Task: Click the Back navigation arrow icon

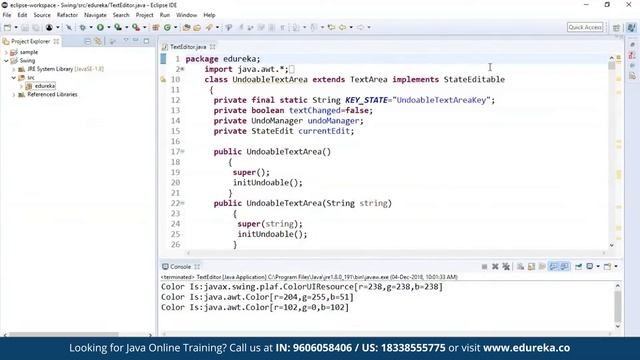Action: pyautogui.click(x=342, y=27)
